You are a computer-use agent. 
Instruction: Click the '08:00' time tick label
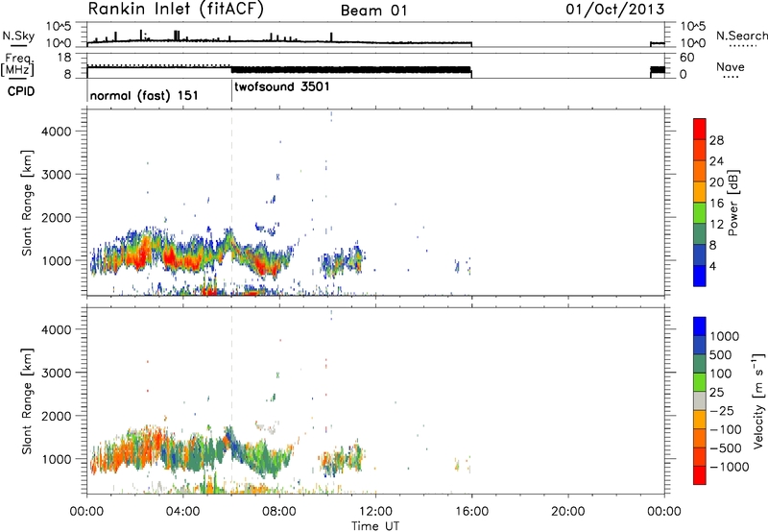coord(279,512)
